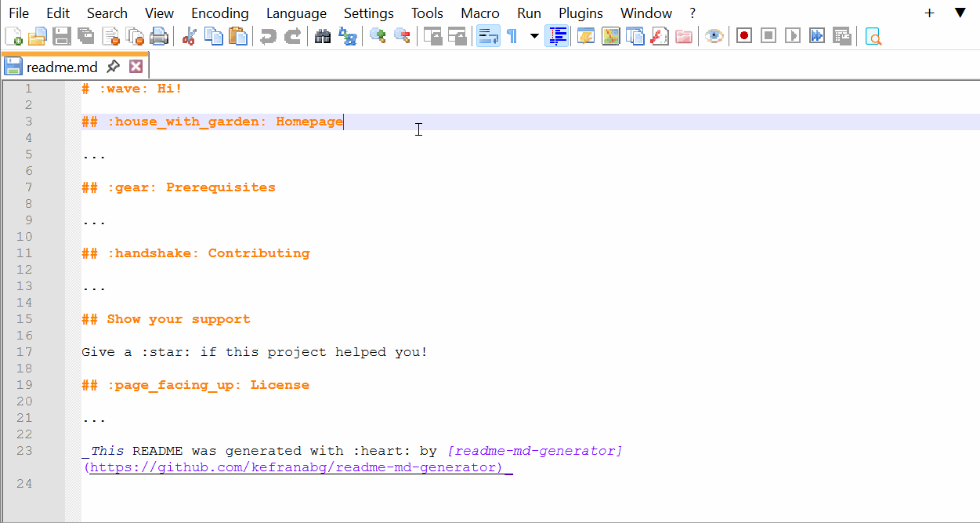
Task: Open the Tools menu
Action: pyautogui.click(x=427, y=13)
